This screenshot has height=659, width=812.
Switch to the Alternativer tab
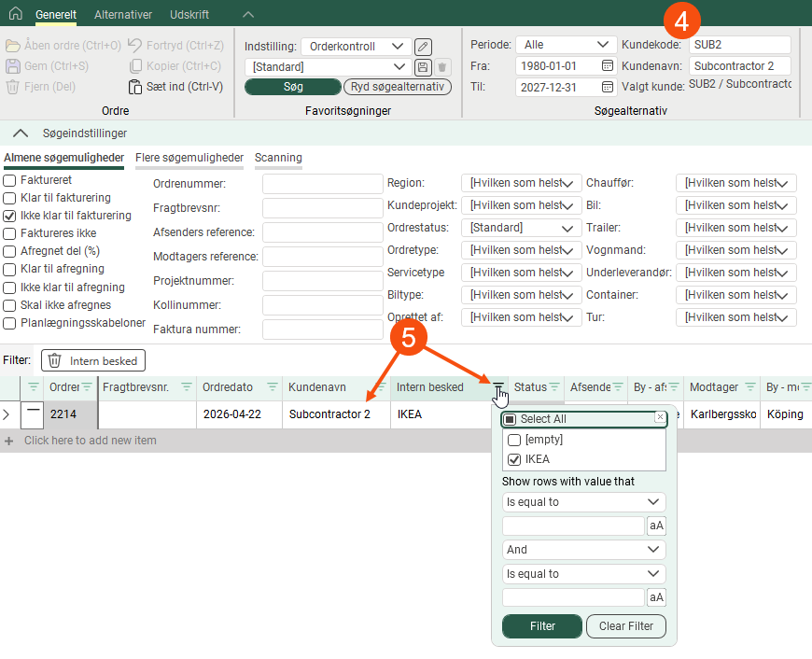(x=123, y=15)
